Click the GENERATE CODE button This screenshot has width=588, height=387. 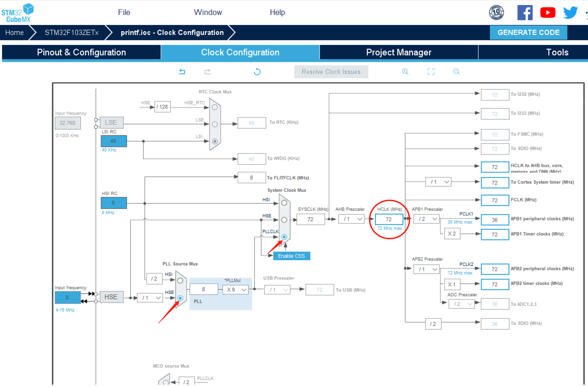click(528, 33)
